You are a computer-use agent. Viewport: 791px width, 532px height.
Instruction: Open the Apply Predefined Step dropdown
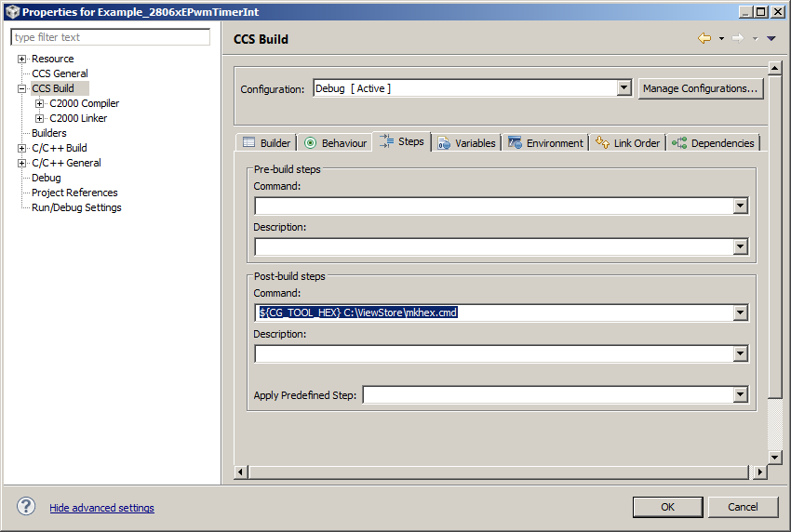pos(740,395)
